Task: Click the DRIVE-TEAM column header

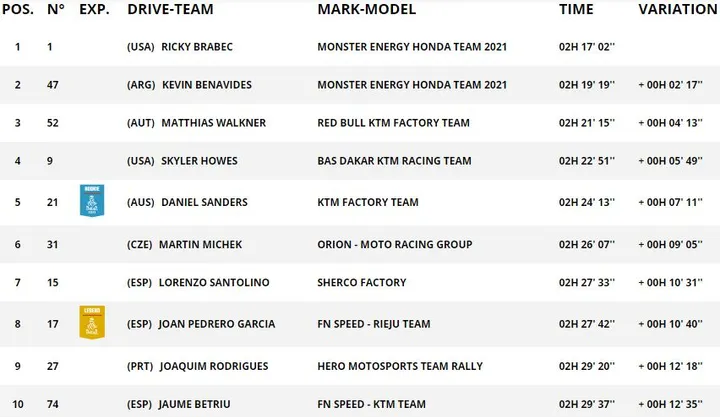Action: coord(170,9)
